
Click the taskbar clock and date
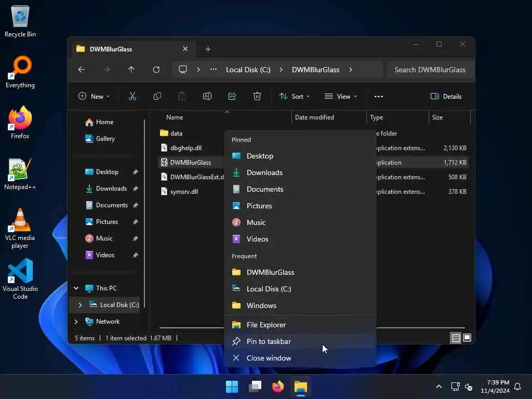[495, 387]
